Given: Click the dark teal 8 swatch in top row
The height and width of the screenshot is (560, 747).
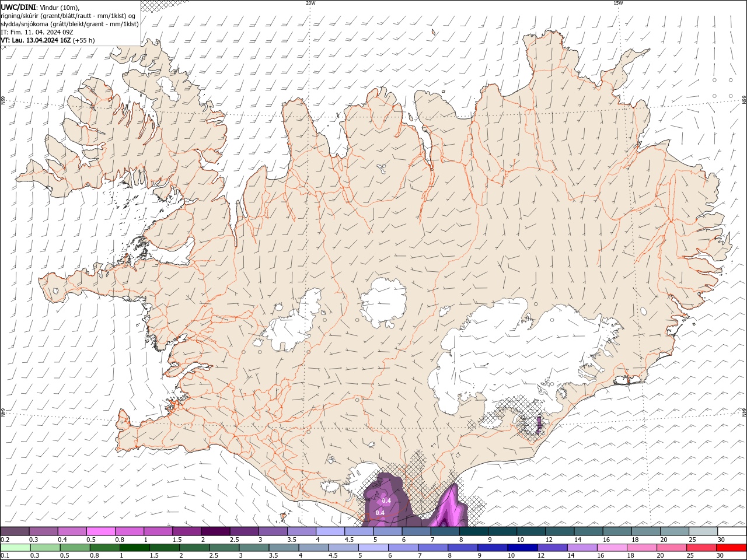Looking at the screenshot, I should (x=474, y=531).
